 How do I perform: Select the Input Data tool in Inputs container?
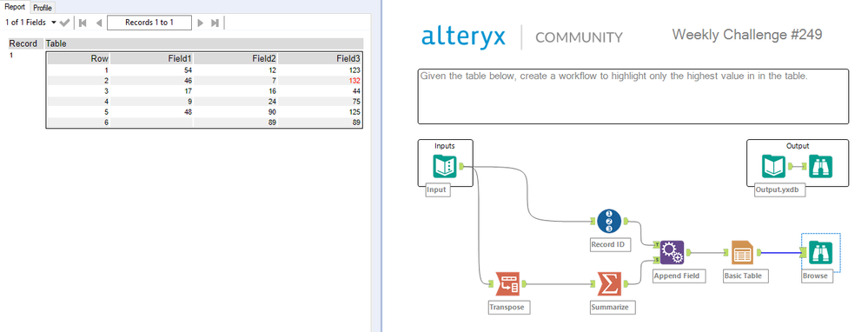point(445,167)
